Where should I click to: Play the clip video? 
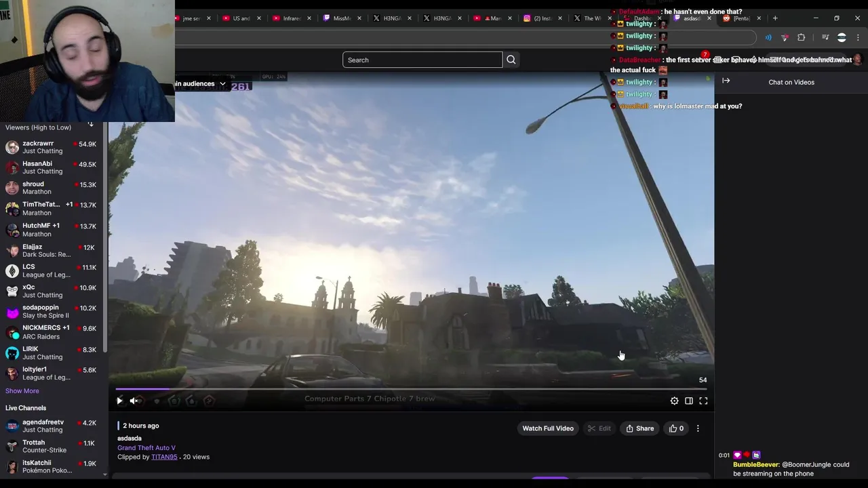(119, 401)
